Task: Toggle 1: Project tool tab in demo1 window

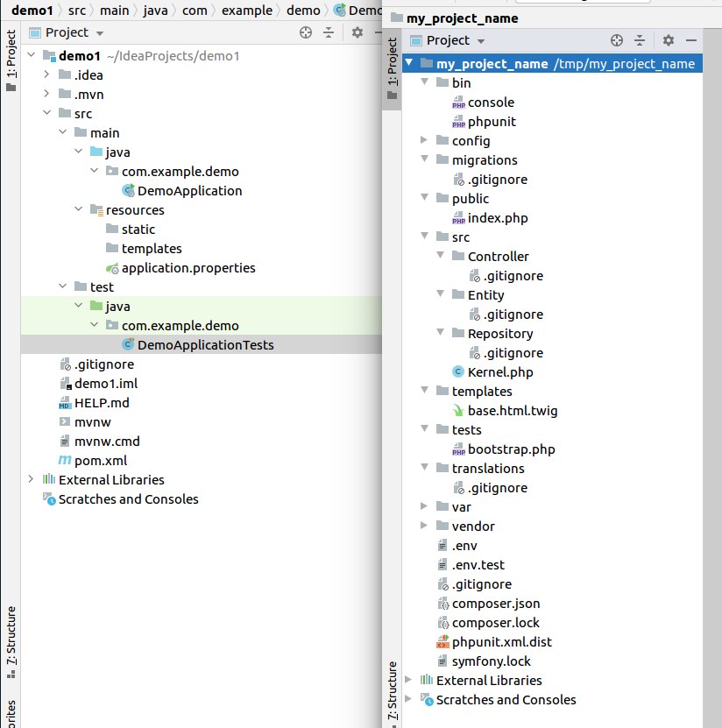Action: pos(11,60)
